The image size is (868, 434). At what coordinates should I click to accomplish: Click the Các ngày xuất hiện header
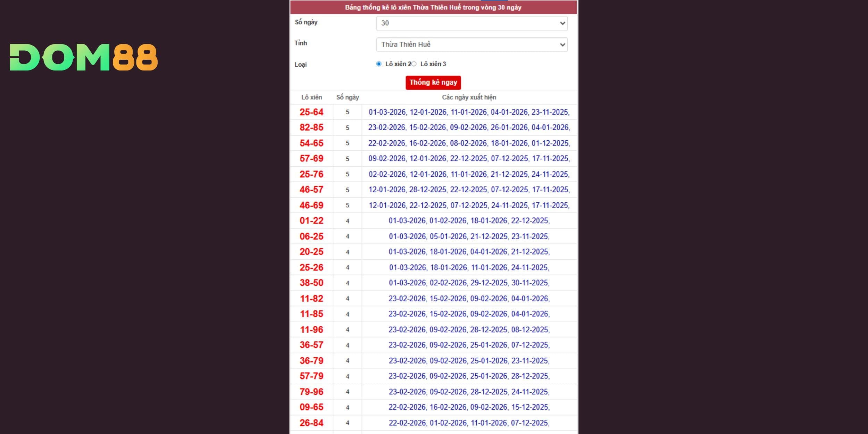pos(469,97)
